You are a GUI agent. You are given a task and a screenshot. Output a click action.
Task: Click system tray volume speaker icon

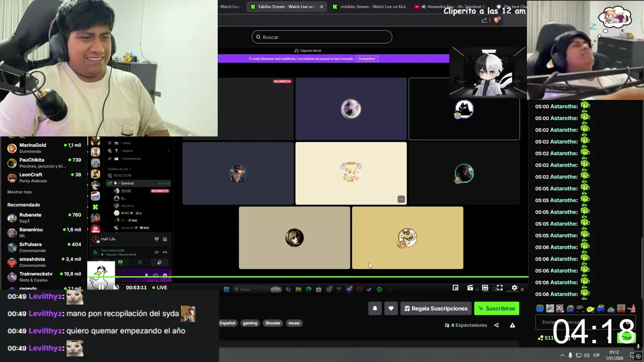587,355
